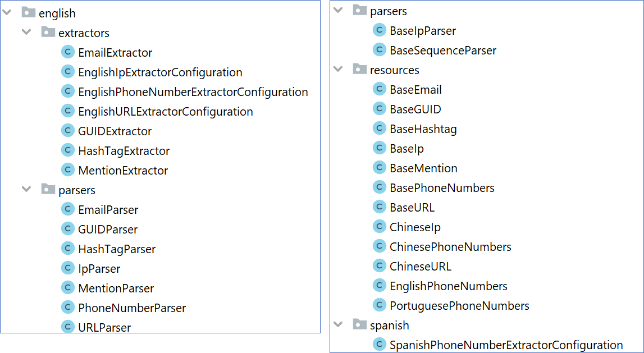
Task: Click the folder icon for extractors package
Action: click(48, 32)
